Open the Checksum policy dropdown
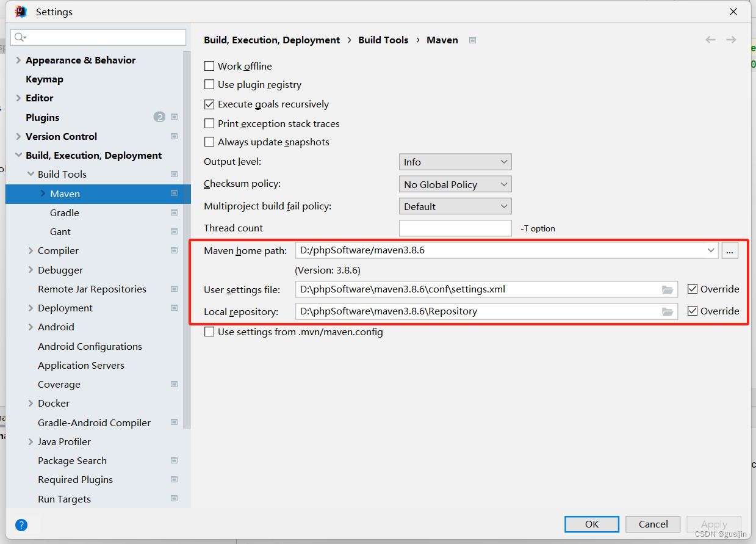This screenshot has width=756, height=544. [x=455, y=184]
